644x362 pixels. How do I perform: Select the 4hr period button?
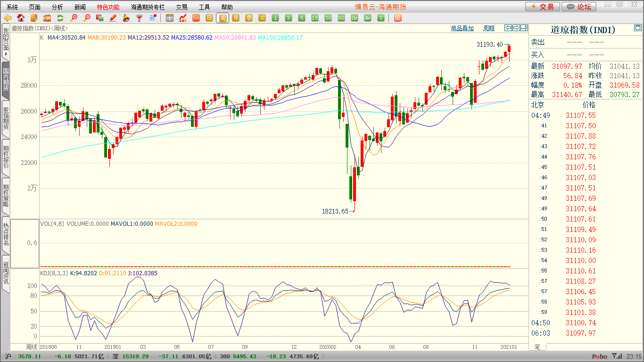coord(368,18)
